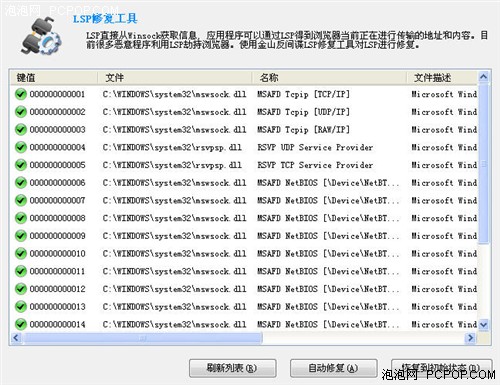The image size is (500, 385).
Task: Click the green check icon for 000000000011
Action: 21,271
